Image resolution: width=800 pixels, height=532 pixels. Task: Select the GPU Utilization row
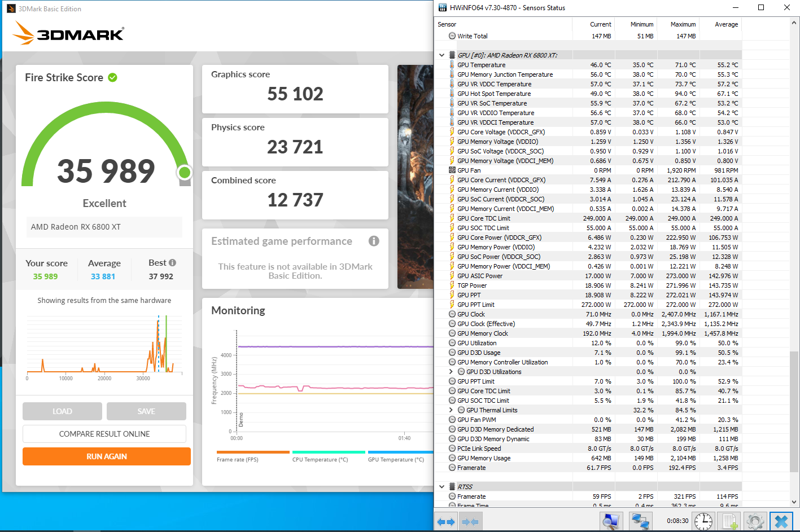(x=588, y=343)
